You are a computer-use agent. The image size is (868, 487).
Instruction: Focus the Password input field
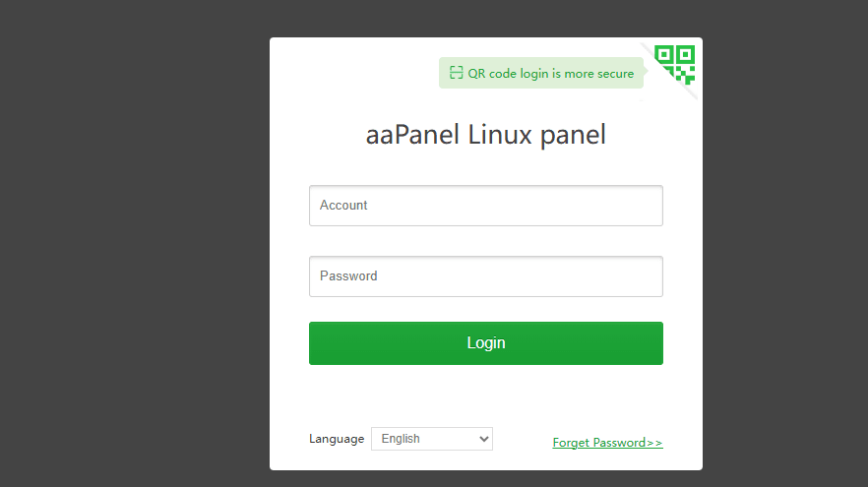pyautogui.click(x=485, y=276)
